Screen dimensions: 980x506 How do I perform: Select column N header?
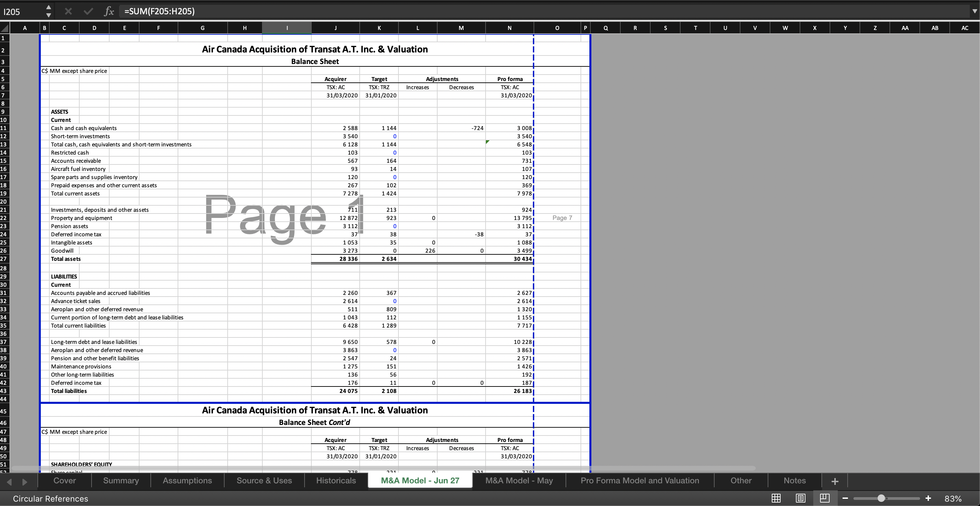509,28
